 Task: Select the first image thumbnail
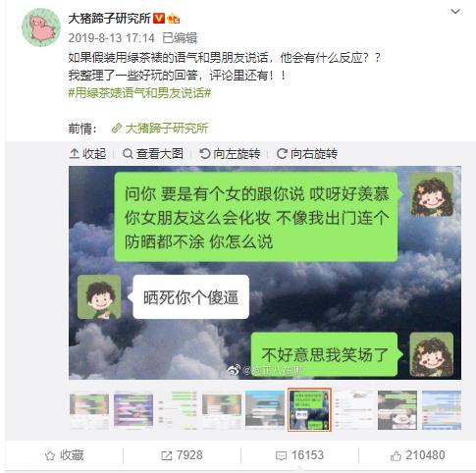(89, 410)
